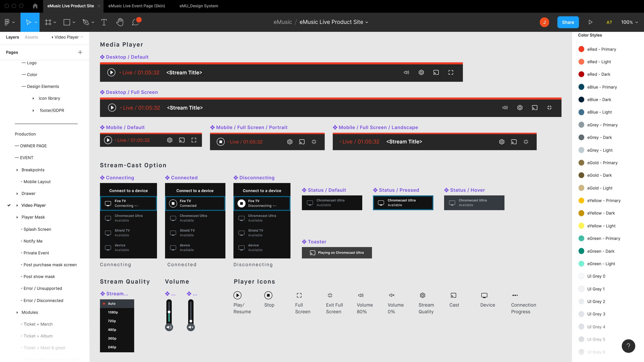Click the muted volume toggle button
Viewport: 644px width, 362px height.
pos(191,327)
